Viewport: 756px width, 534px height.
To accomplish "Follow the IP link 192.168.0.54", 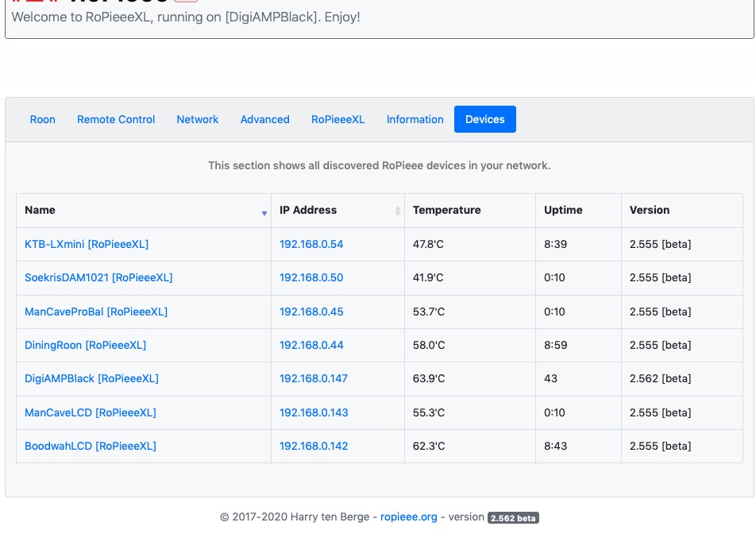I will pyautogui.click(x=311, y=244).
